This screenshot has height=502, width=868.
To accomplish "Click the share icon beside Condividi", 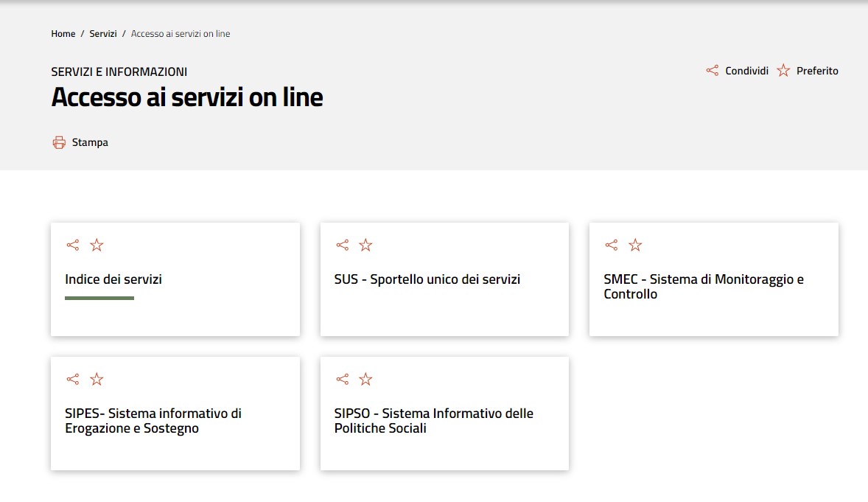I will [x=712, y=71].
